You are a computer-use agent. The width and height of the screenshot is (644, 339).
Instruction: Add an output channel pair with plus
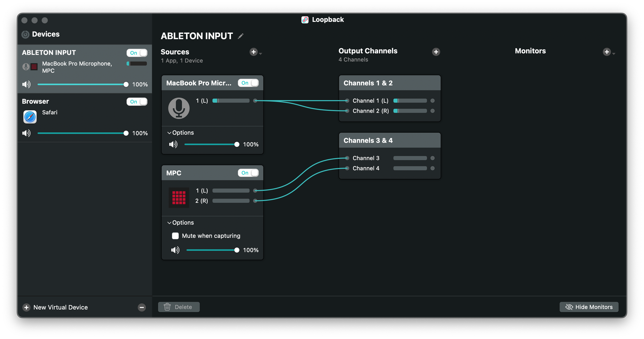pyautogui.click(x=436, y=52)
